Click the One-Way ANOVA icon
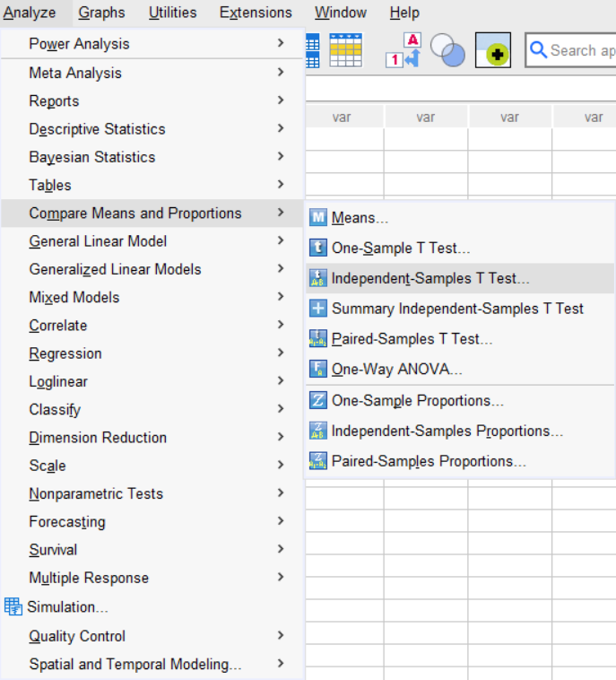The height and width of the screenshot is (680, 616). [x=317, y=369]
